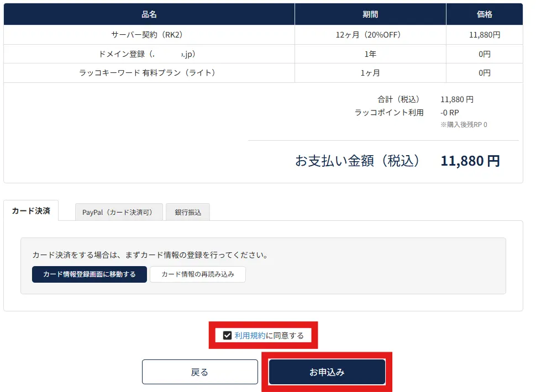Image resolution: width=536 pixels, height=392 pixels.
Task: Click カード情報登録画面に移動する button
Action: pyautogui.click(x=89, y=274)
